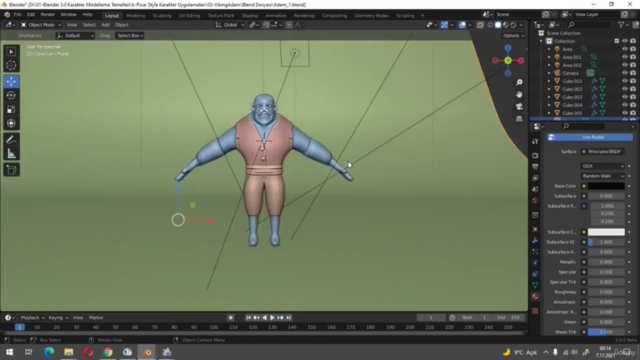
Task: Jump to timeline end frame button
Action: coord(289,318)
